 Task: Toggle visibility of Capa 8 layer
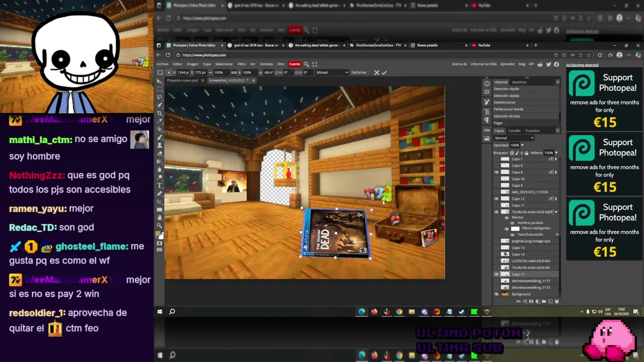(x=496, y=172)
